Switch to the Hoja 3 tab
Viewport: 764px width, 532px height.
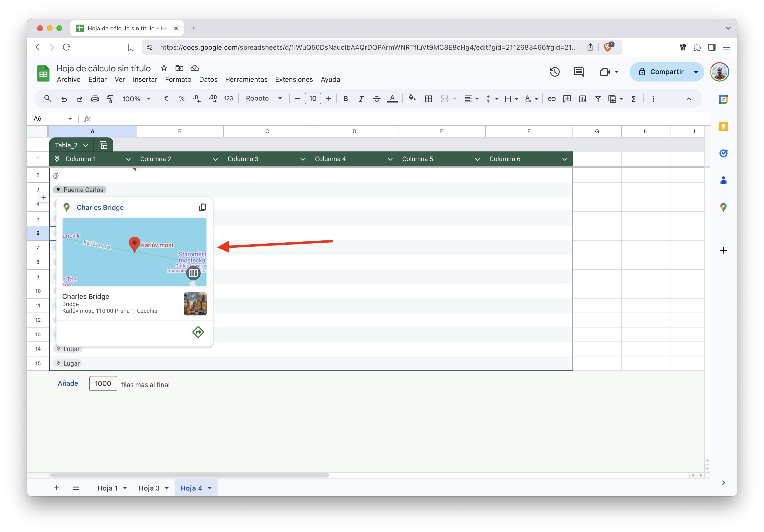coord(149,488)
